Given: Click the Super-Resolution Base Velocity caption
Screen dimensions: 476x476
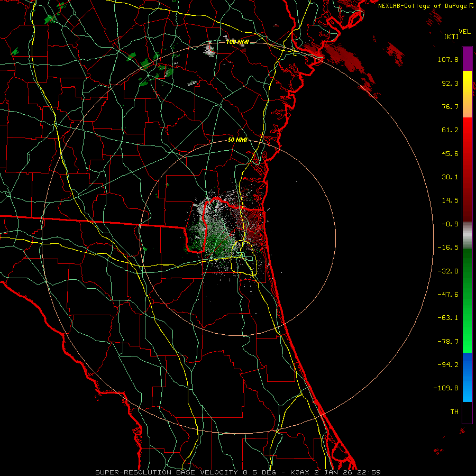Looking at the screenshot, I should [x=238, y=472].
